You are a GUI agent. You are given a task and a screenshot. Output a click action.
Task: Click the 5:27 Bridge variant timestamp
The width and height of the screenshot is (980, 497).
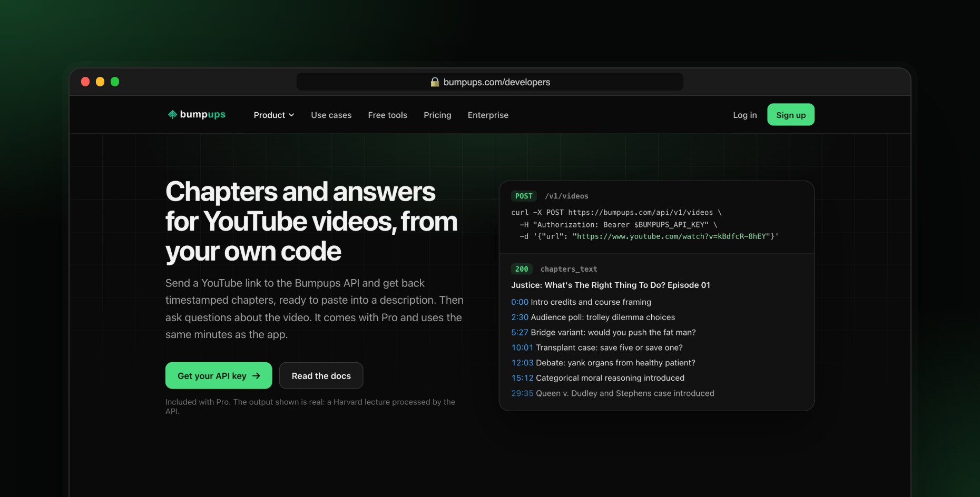tap(520, 332)
